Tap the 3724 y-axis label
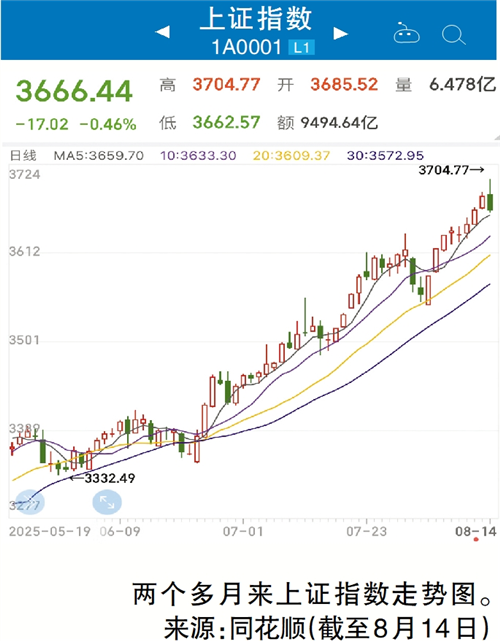The image size is (500, 641). coord(25,175)
